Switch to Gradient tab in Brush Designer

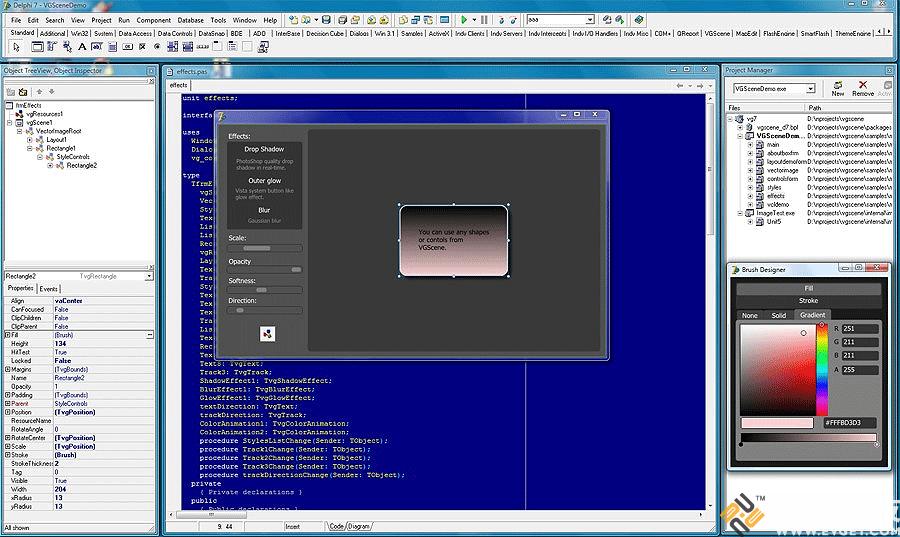click(x=812, y=315)
